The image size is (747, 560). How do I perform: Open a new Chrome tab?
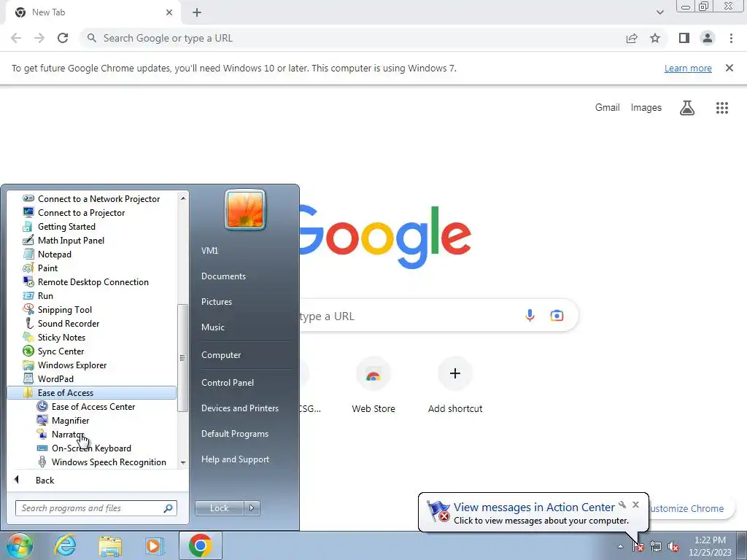[x=197, y=13]
